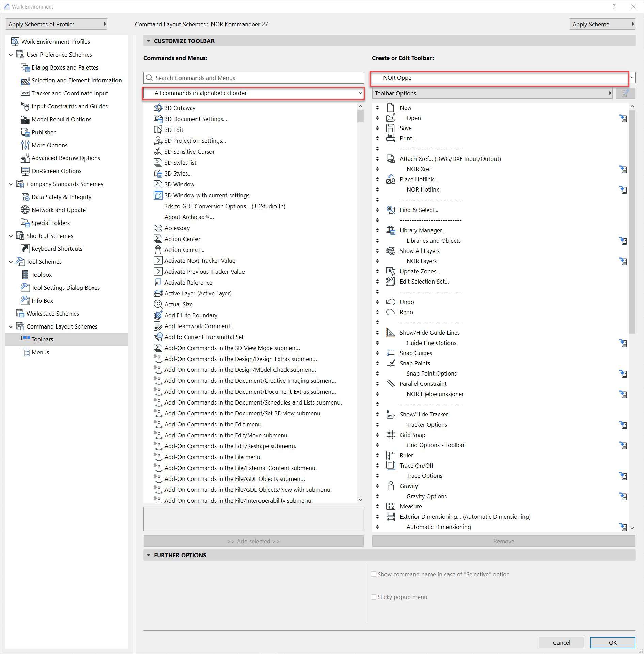Click the New document icon in toolbar list
Viewport: 644px width, 654px height.
tap(391, 108)
